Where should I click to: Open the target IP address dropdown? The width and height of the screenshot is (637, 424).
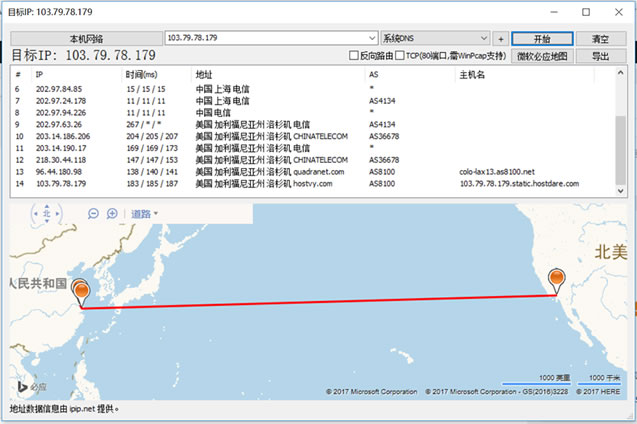[x=372, y=38]
